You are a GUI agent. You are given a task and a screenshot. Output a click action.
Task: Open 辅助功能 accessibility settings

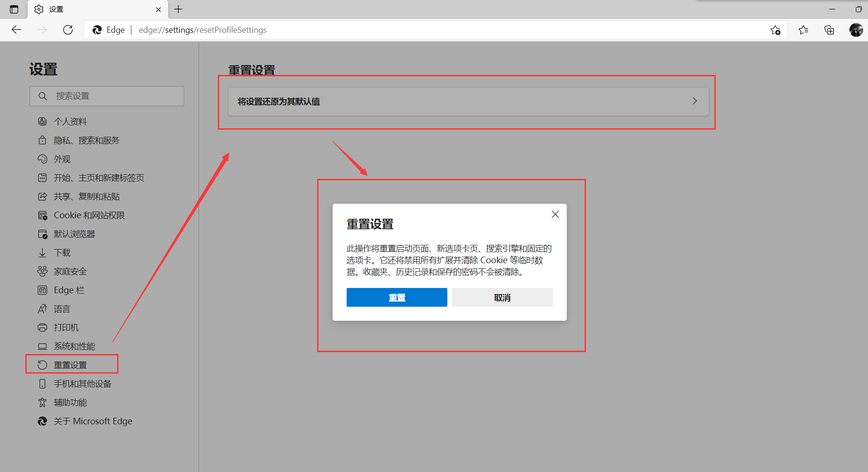[x=69, y=402]
